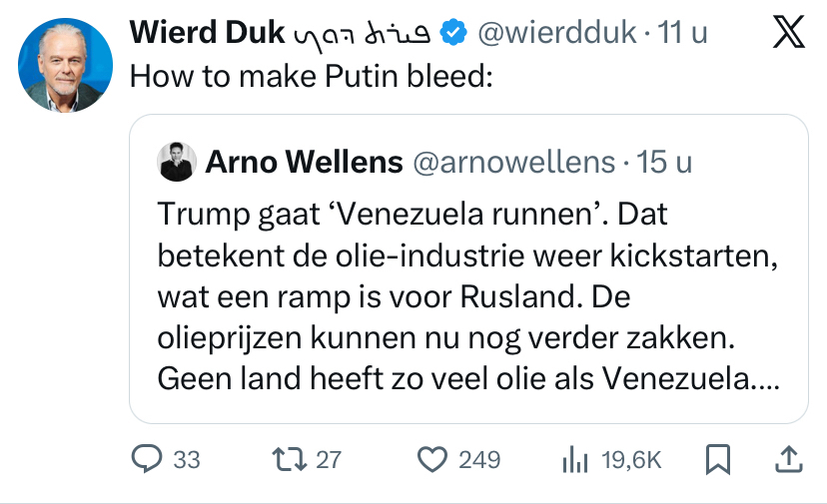Bookmark this post

718,459
